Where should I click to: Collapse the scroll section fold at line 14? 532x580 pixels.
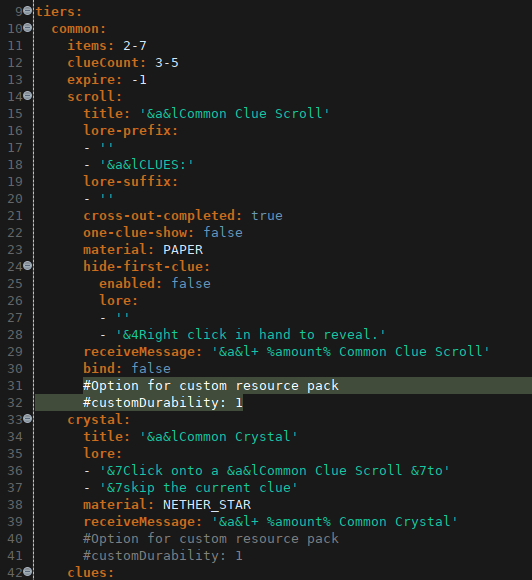pyautogui.click(x=27, y=96)
